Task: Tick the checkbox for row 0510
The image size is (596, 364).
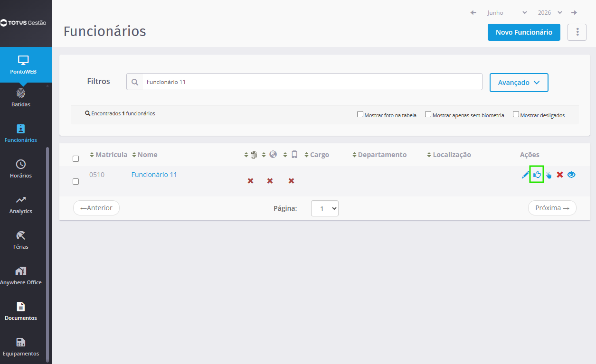Action: [x=76, y=181]
